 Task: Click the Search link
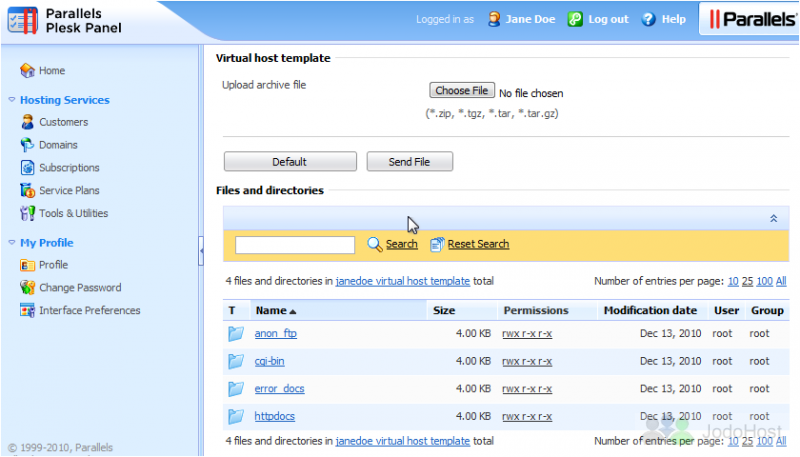402,244
